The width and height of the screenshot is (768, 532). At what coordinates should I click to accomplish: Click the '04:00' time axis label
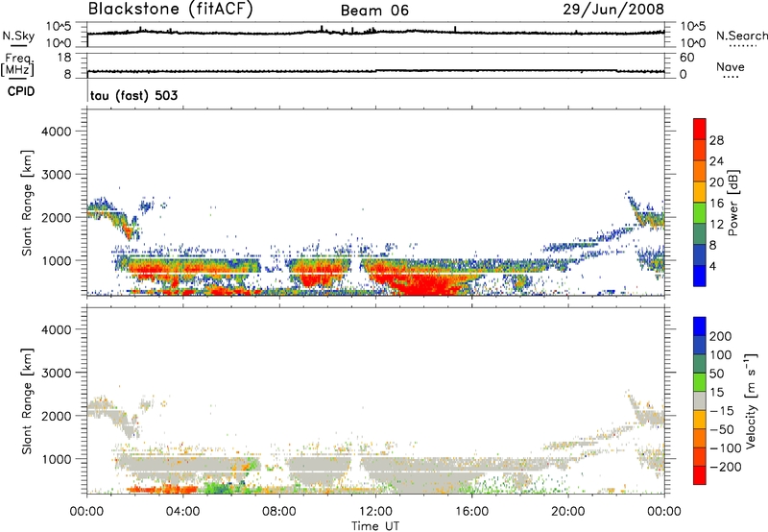click(183, 512)
